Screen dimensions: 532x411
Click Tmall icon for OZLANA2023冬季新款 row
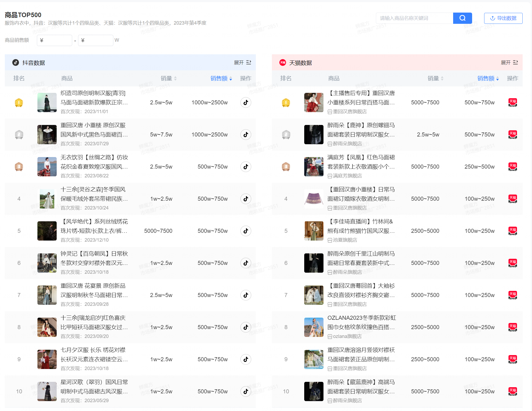point(512,327)
